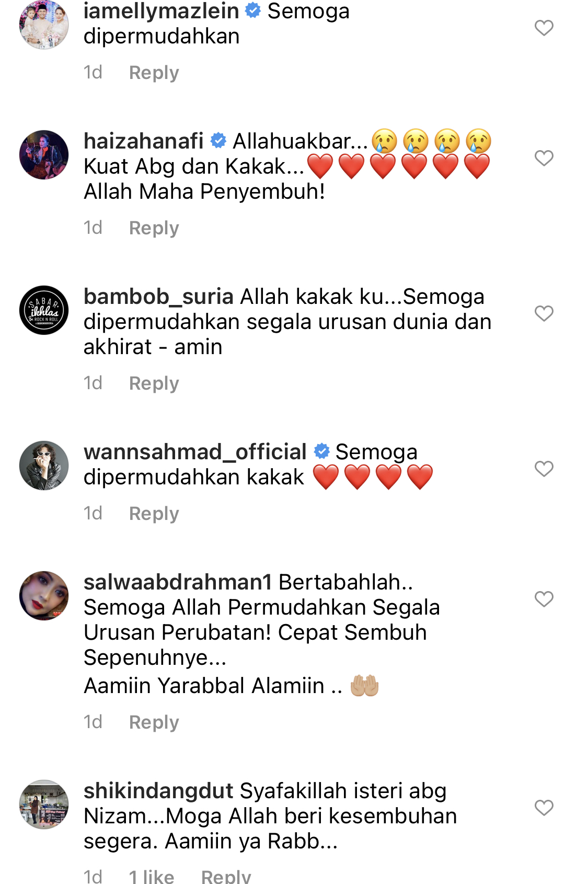Viewport: 588px width, 884px height.
Task: Tap heart beside wannsahmad_official's comment
Action: [x=544, y=469]
